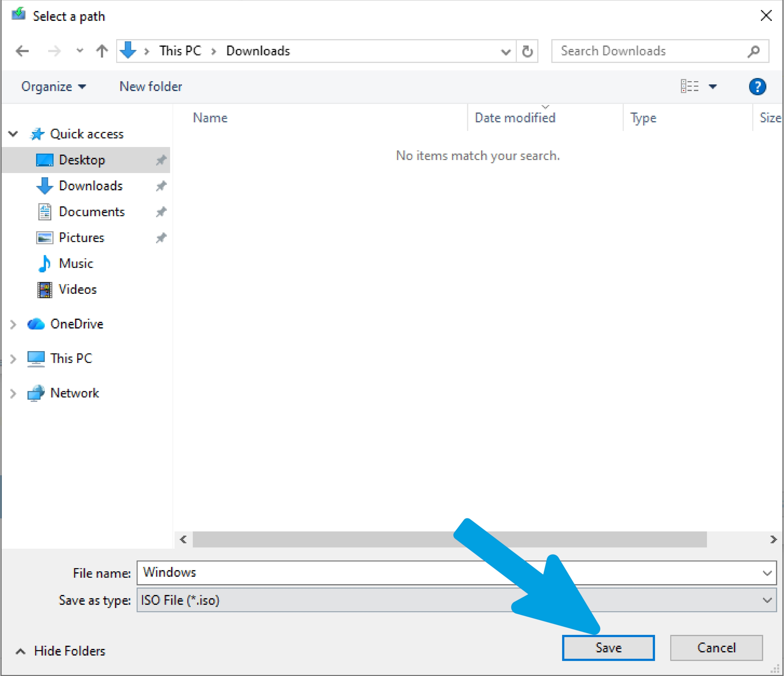Select the Music folder in sidebar
The width and height of the screenshot is (784, 676).
click(x=76, y=263)
